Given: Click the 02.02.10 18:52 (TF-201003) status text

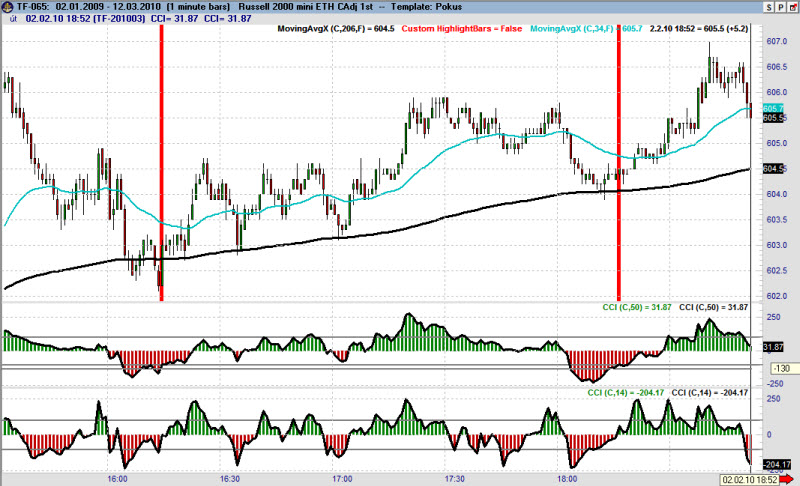Looking at the screenshot, I should pos(85,18).
